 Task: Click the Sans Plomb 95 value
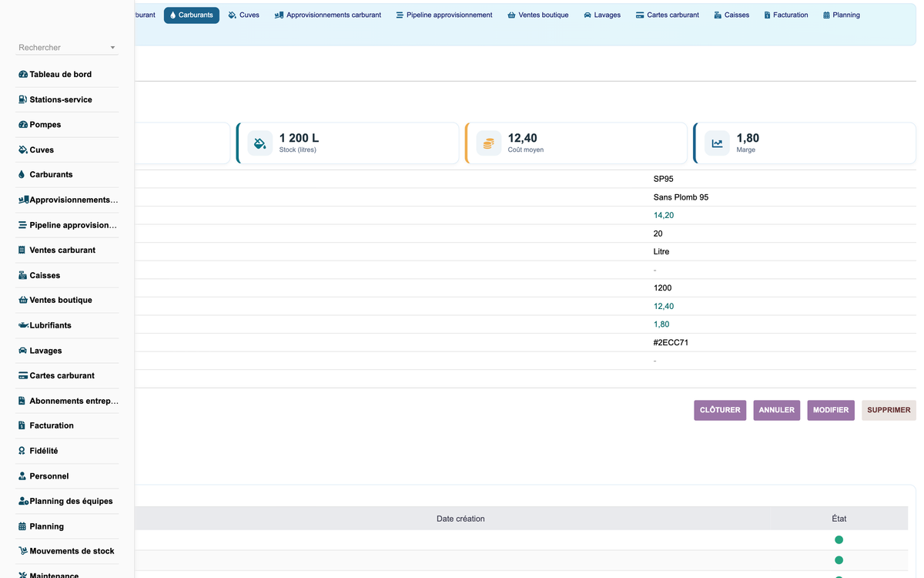coord(681,197)
